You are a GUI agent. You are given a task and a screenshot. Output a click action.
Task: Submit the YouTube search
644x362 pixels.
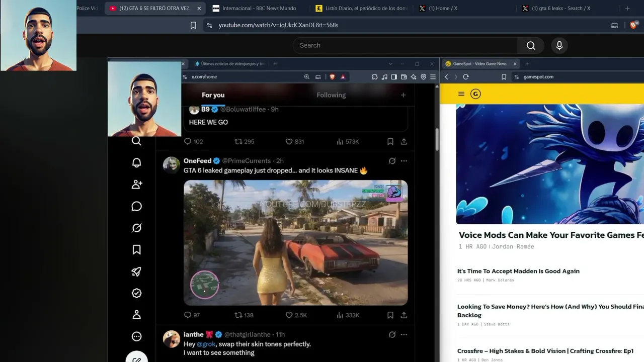point(531,45)
